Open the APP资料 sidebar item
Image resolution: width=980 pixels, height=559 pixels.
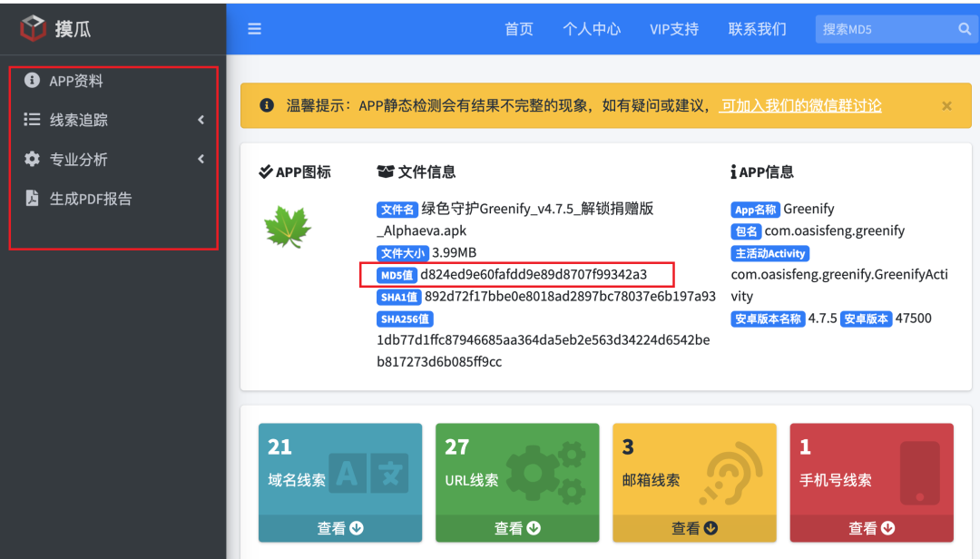[113, 81]
